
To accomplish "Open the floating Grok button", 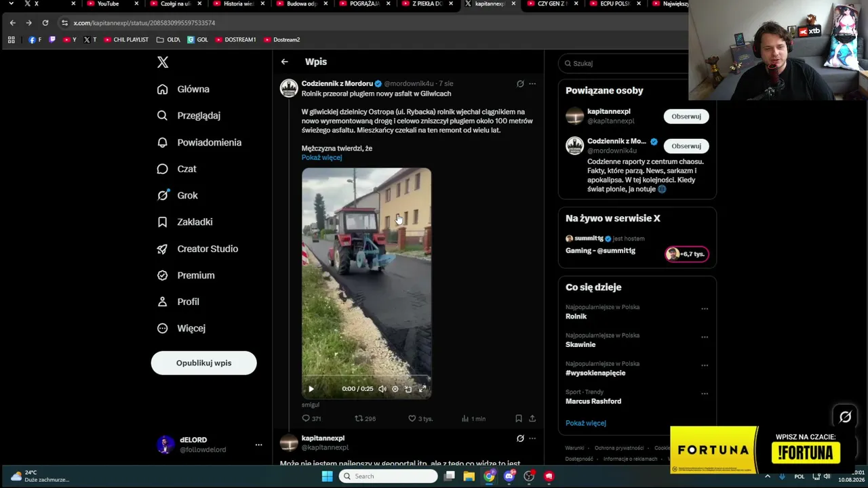I will 845,417.
